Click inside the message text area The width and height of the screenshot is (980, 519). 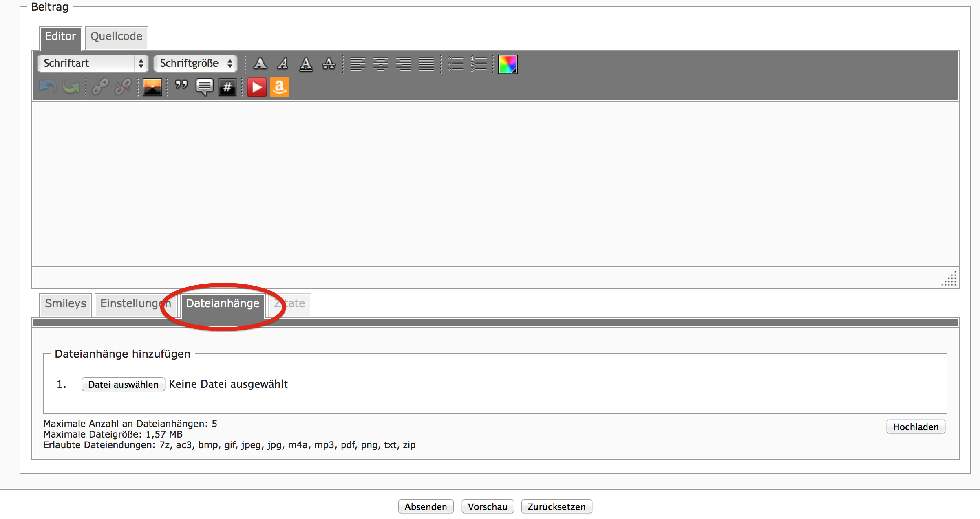pyautogui.click(x=494, y=183)
